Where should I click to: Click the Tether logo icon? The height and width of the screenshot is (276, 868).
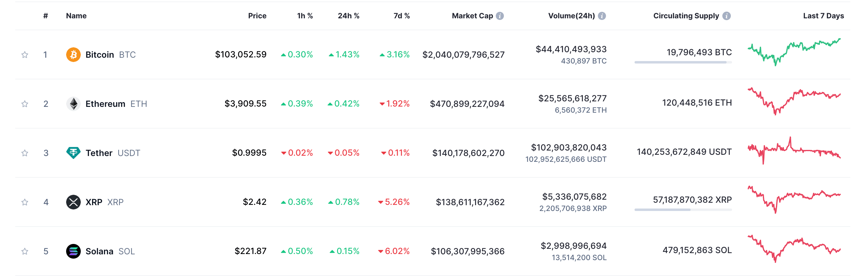(x=73, y=153)
